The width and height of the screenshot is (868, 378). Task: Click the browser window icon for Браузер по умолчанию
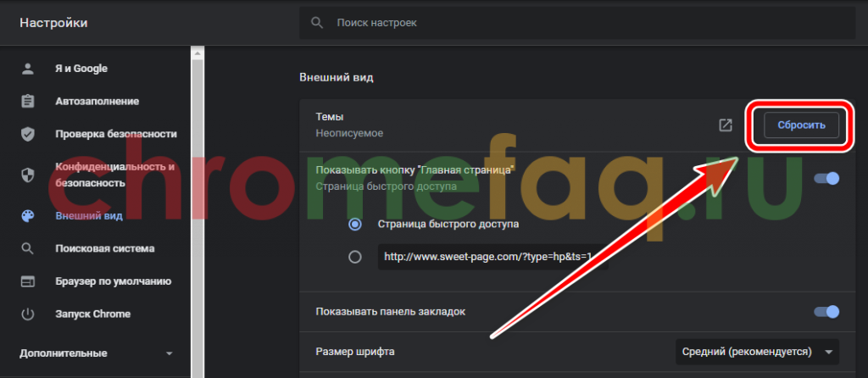point(28,281)
